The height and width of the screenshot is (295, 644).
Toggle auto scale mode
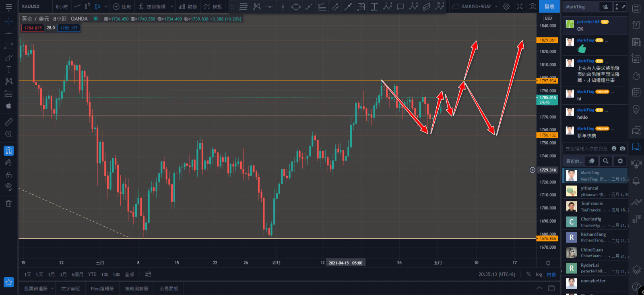click(551, 274)
